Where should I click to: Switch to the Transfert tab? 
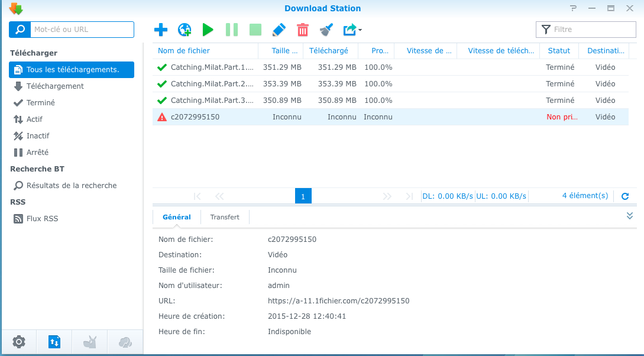tap(225, 217)
